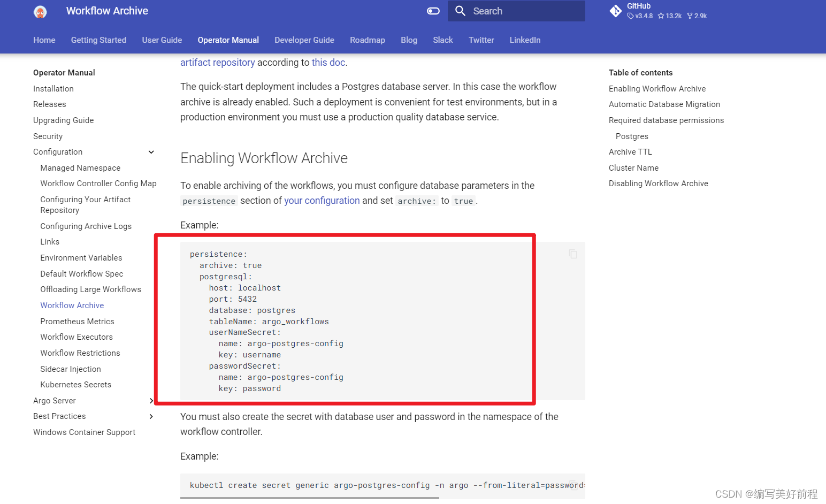Open Windows Container Support page
The width and height of the screenshot is (826, 504).
tap(85, 432)
